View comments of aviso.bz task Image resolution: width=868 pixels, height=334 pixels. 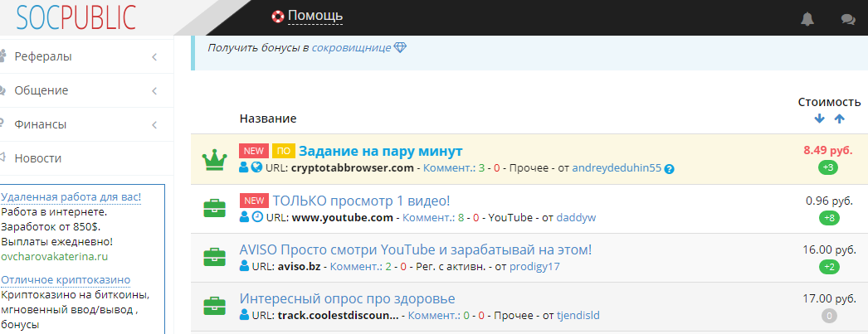coord(356,267)
